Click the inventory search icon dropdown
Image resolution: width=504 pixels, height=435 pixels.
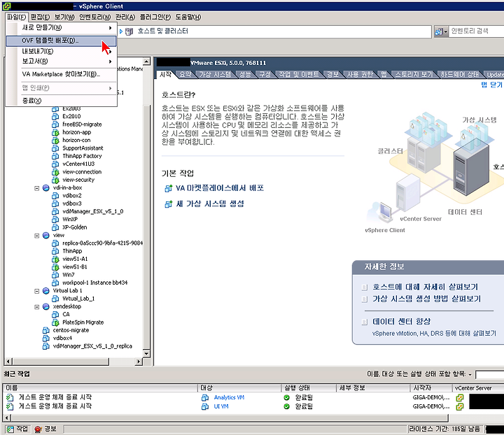tap(441, 31)
